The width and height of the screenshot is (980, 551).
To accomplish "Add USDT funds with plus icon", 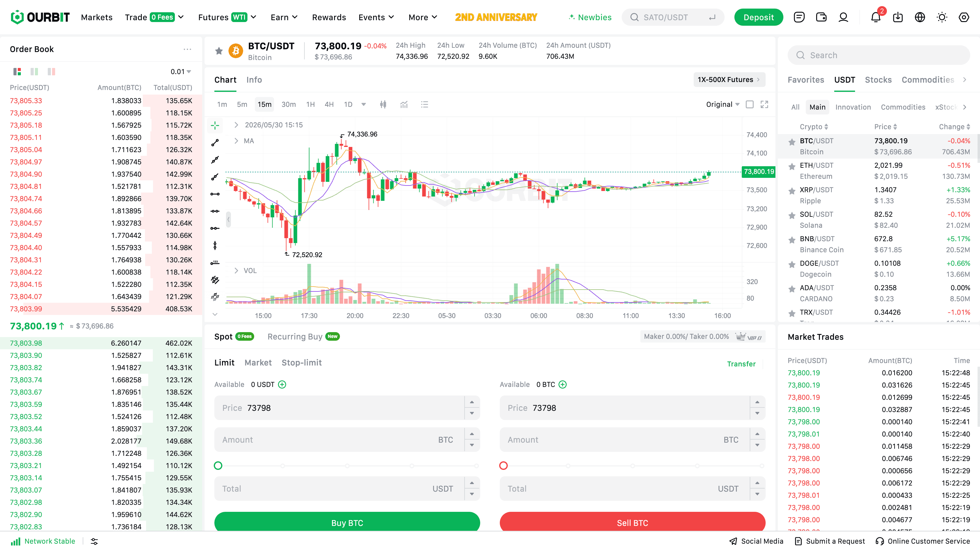I will coord(282,384).
